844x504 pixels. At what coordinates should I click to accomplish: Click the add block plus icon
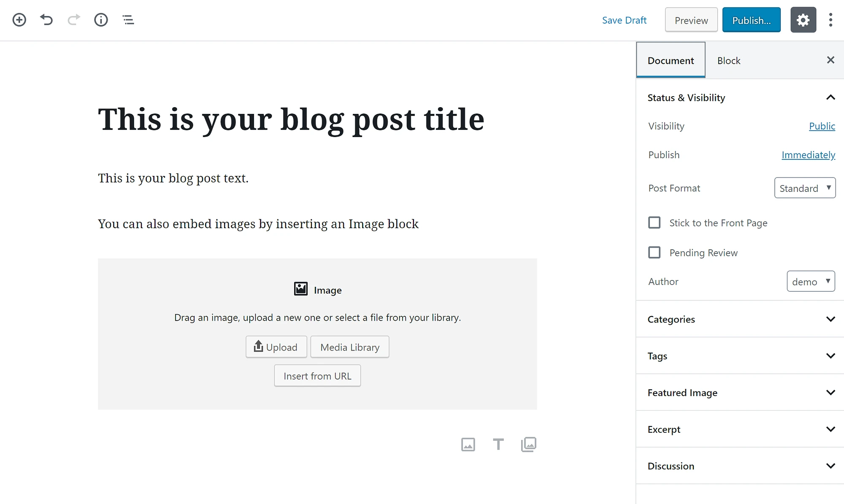click(x=19, y=19)
